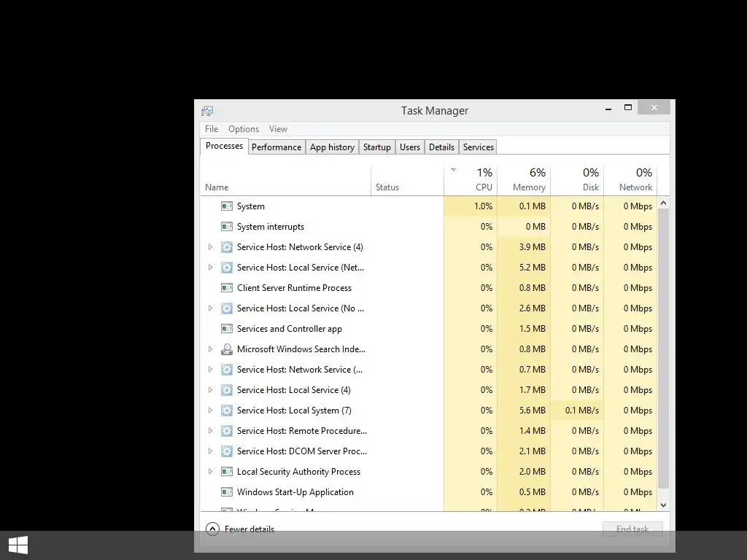The width and height of the screenshot is (747, 560).
Task: Open the View menu
Action: click(x=278, y=129)
